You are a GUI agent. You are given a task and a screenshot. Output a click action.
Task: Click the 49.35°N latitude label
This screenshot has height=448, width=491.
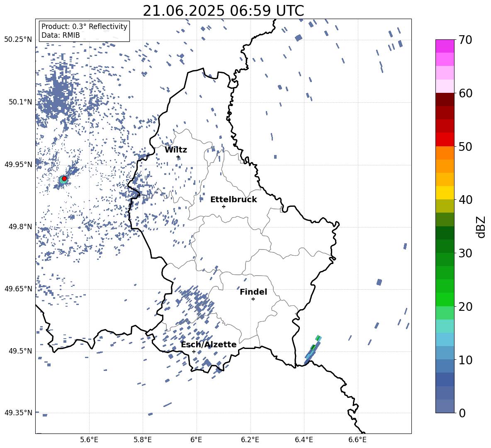(x=18, y=413)
